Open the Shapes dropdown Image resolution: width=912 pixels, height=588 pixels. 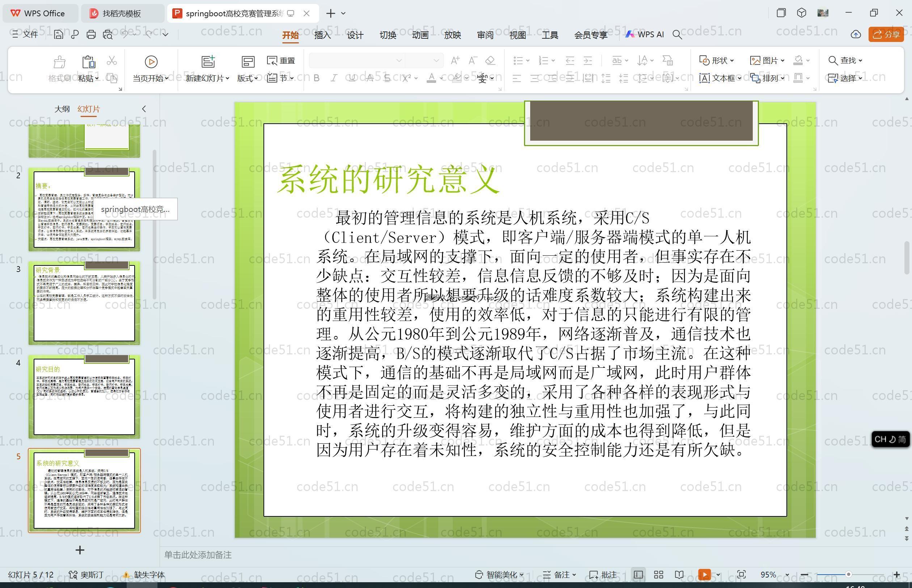[716, 60]
